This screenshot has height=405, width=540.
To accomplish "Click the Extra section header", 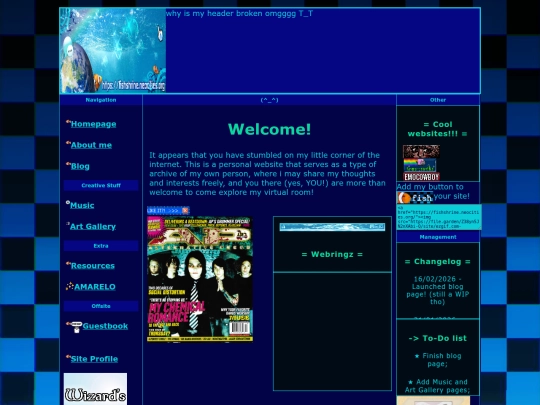I will coord(101,246).
